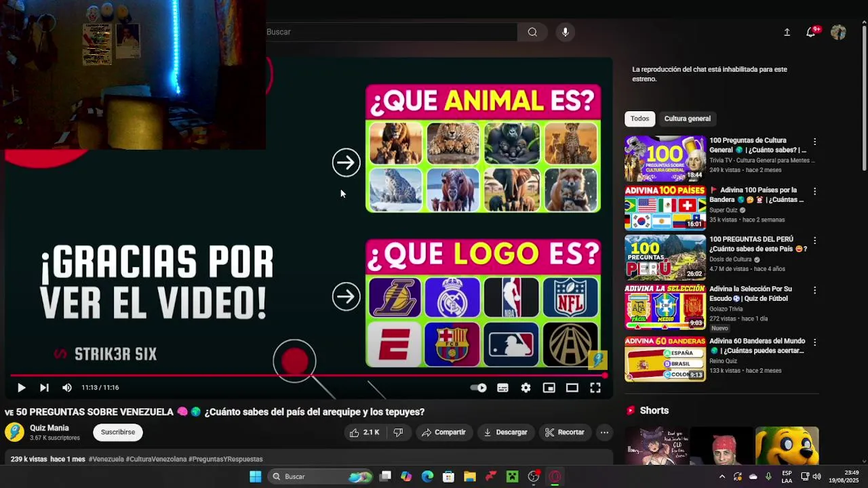The height and width of the screenshot is (488, 868).
Task: Open the system tray microphone icon
Action: tap(768, 476)
